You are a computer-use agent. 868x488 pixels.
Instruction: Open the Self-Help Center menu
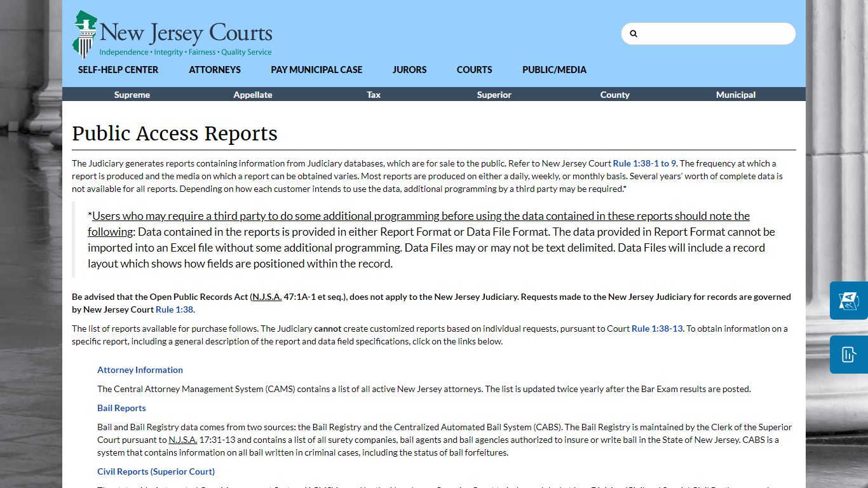tap(118, 70)
